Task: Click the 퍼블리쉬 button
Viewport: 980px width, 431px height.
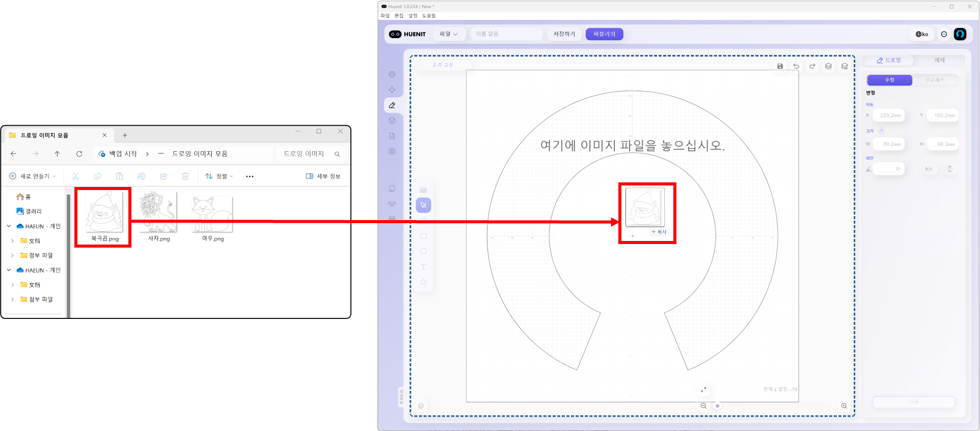Action: tap(605, 34)
